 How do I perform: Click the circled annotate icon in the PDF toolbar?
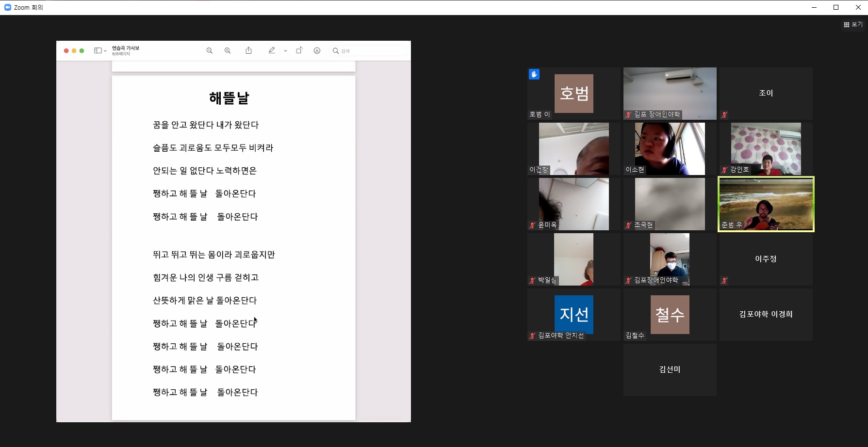(x=317, y=50)
